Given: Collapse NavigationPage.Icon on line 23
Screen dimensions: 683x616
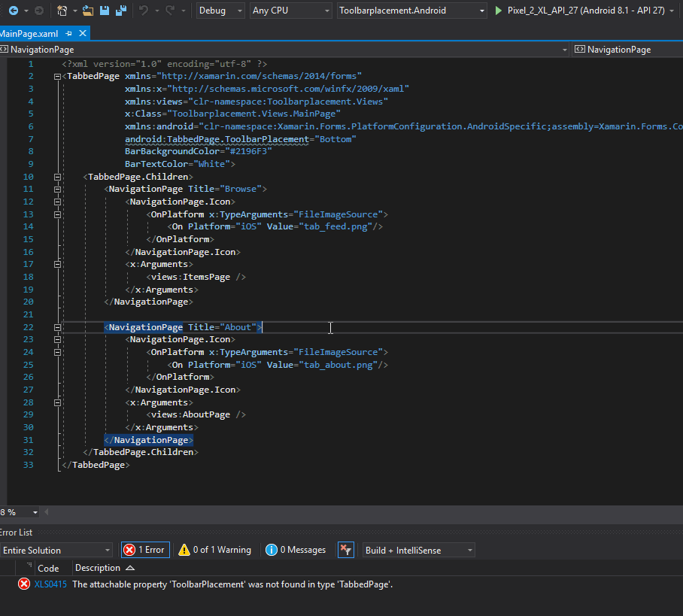Looking at the screenshot, I should click(57, 339).
